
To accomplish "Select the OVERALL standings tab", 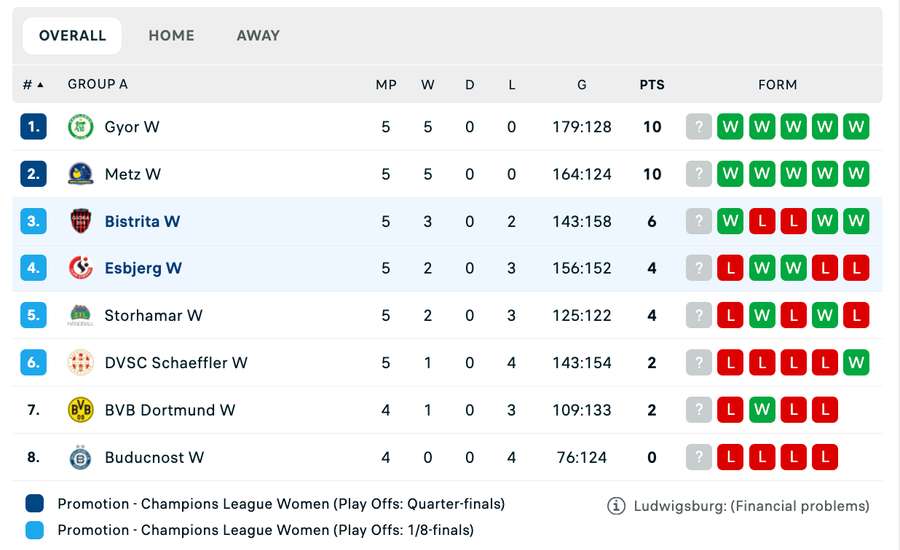I will tap(72, 36).
